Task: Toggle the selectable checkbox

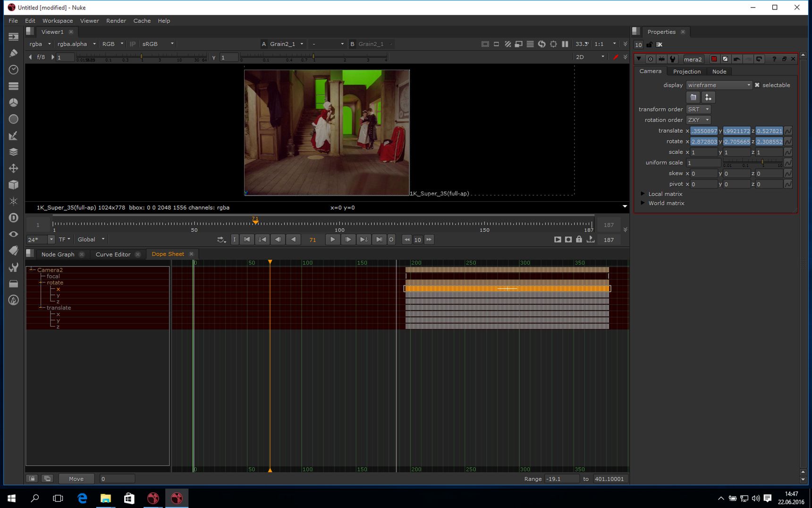Action: pyautogui.click(x=757, y=85)
